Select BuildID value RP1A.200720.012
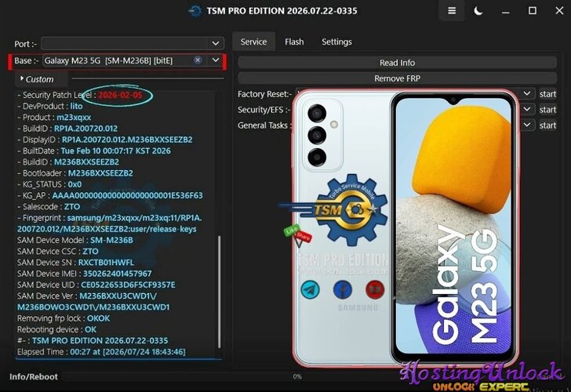Screen dimensions: 571x392 [x=86, y=129]
